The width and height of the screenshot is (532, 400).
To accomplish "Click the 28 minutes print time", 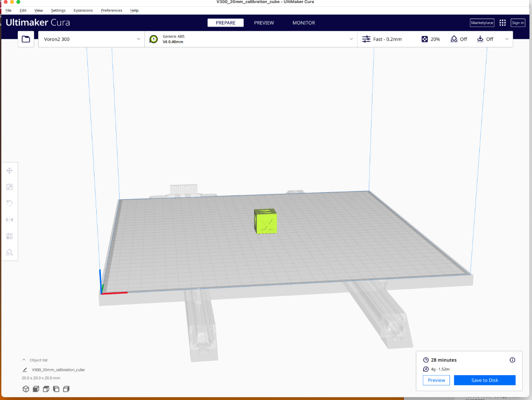I will (444, 360).
